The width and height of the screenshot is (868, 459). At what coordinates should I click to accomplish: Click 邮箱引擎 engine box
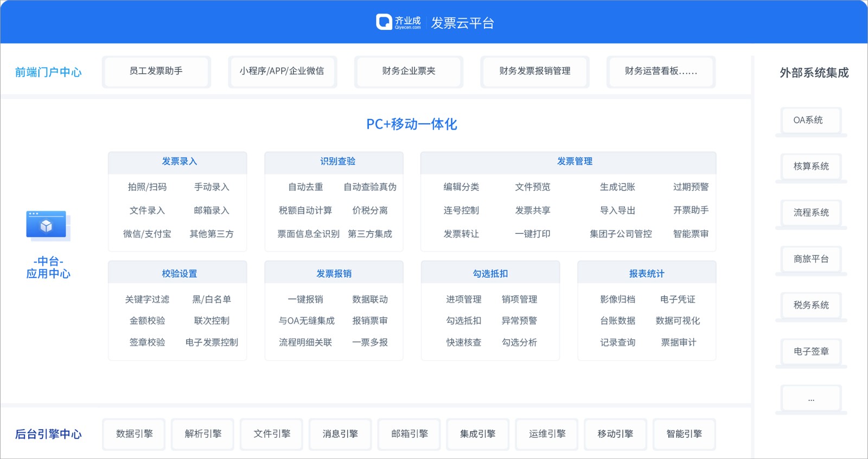coord(409,434)
